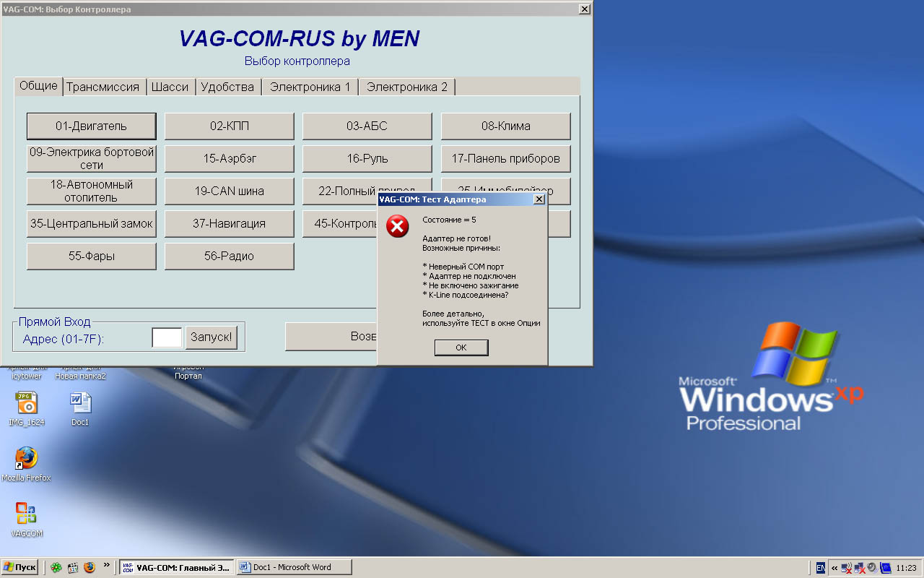Click the 01-Двигатель controller button
The width and height of the screenshot is (924, 578).
pos(91,126)
